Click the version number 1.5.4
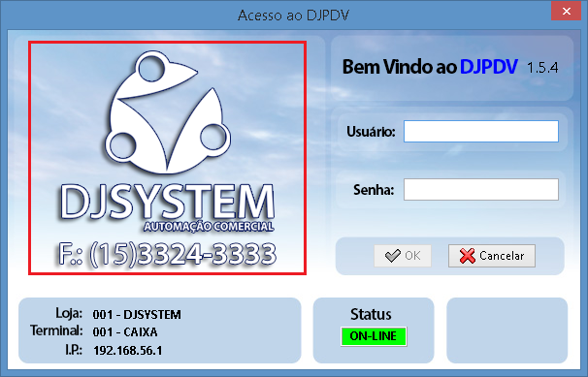 (542, 68)
